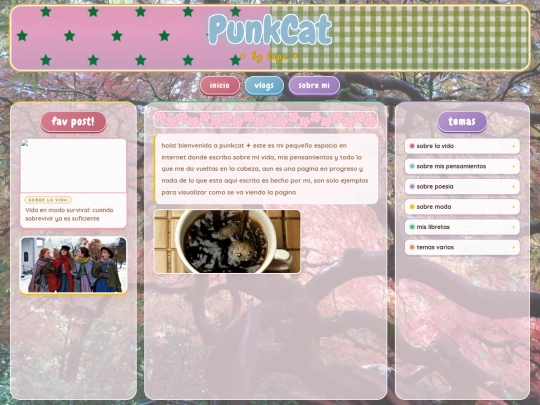Screen dimensions: 540x405
Task: Open the inicio navigation button
Action: 220,85
